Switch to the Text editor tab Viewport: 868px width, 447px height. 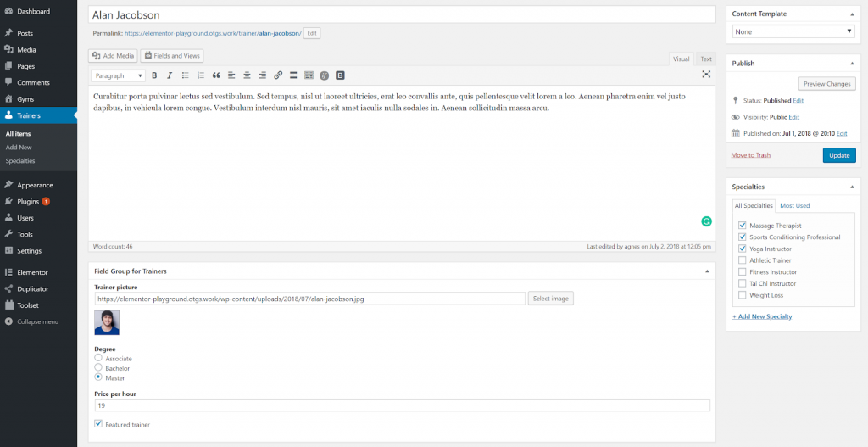click(705, 59)
